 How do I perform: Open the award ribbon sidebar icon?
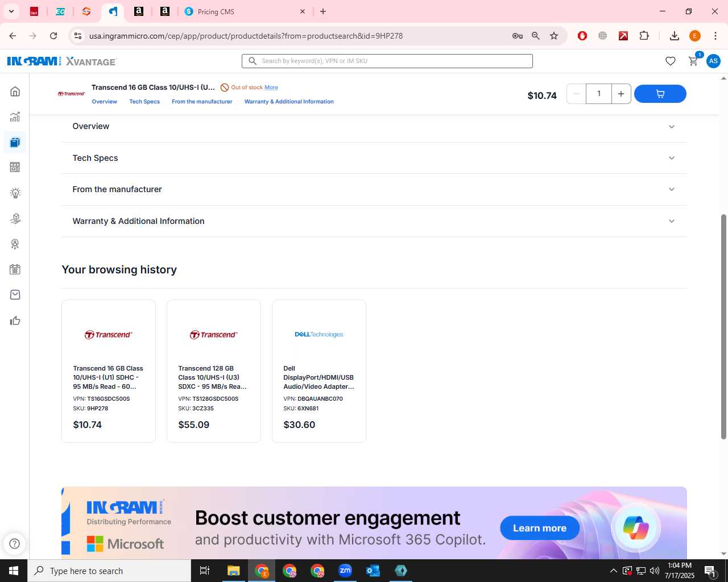15,244
